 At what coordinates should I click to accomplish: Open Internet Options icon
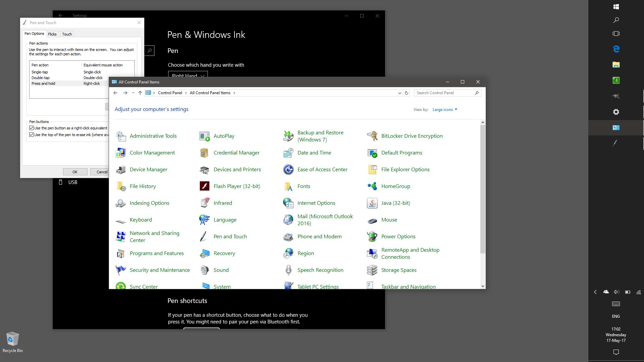coord(288,203)
